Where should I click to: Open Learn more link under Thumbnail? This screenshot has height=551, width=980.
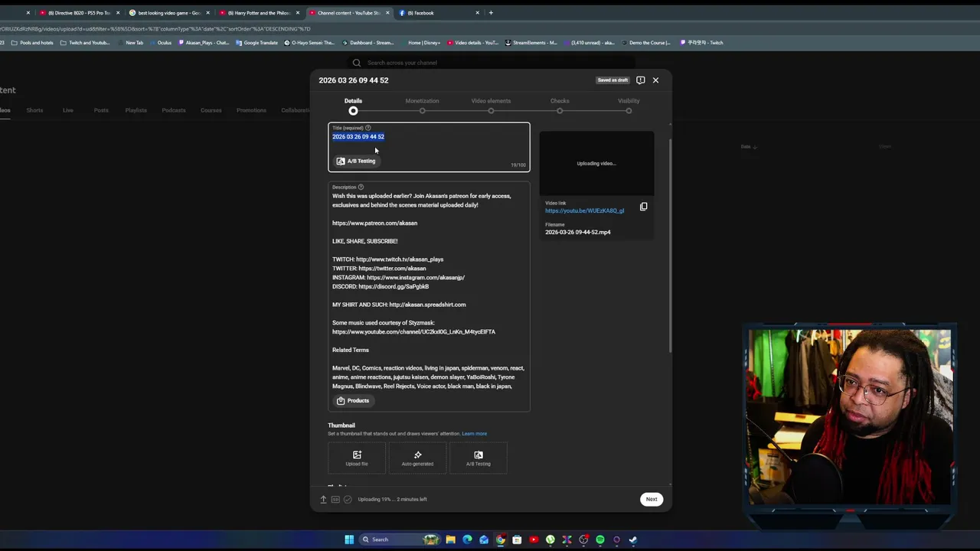tap(474, 433)
